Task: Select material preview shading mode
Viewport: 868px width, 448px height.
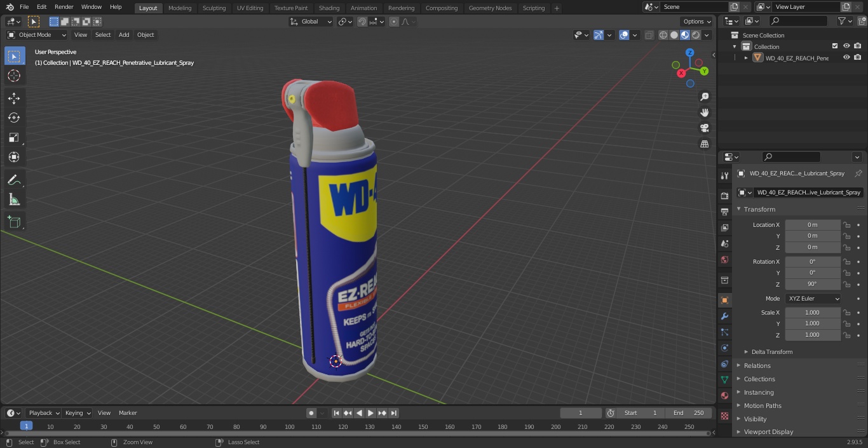Action: (685, 35)
